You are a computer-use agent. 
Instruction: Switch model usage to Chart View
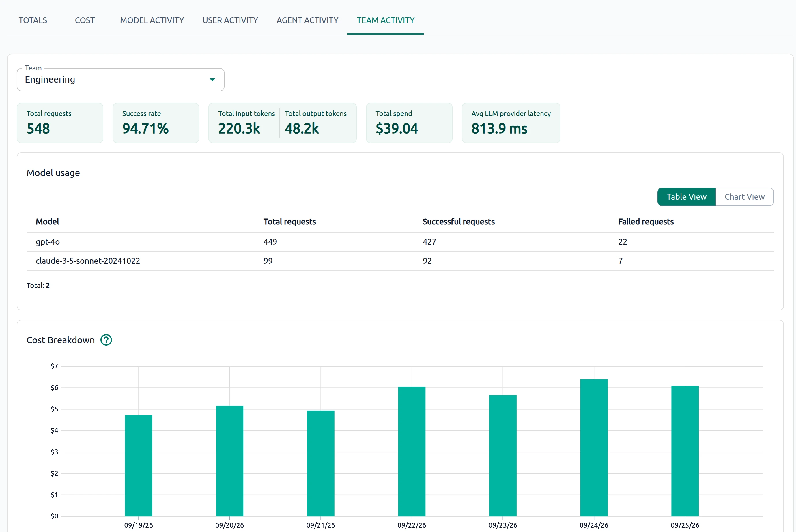pos(744,197)
